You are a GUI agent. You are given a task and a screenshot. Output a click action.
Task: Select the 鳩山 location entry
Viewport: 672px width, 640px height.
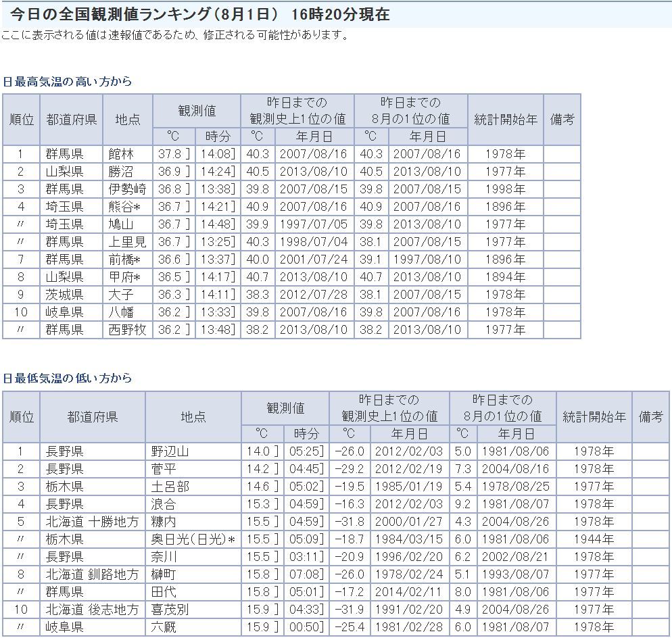[x=122, y=224]
